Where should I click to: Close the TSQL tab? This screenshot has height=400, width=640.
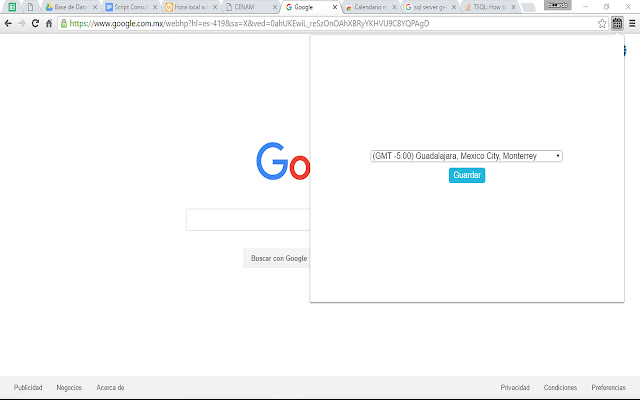513,7
